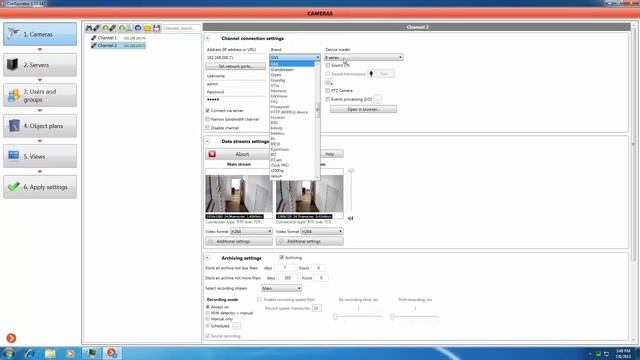Viewport: 640px width, 360px height.
Task: Open 3. Users and groups step
Action: tap(40, 96)
